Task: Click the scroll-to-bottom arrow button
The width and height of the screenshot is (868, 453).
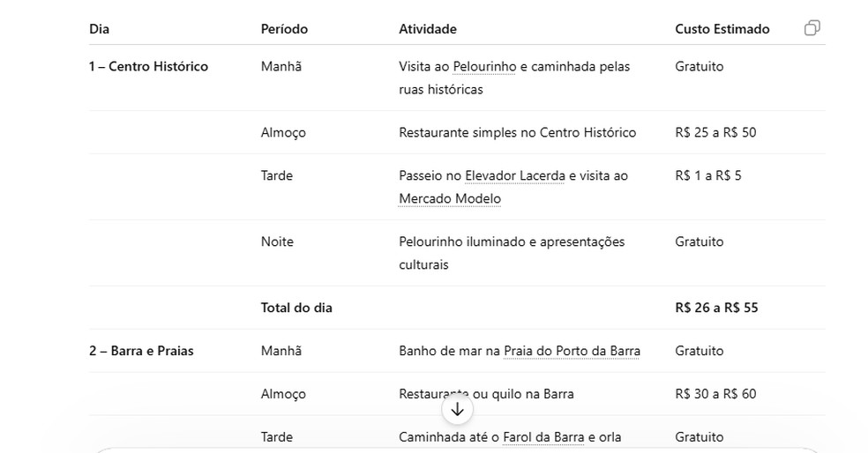Action: 457,409
